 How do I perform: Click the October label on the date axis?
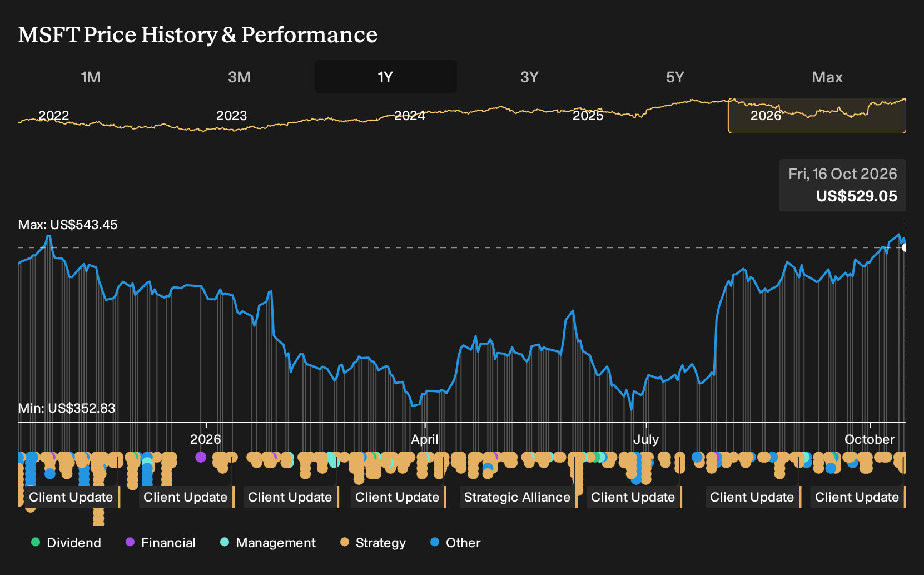tap(870, 439)
